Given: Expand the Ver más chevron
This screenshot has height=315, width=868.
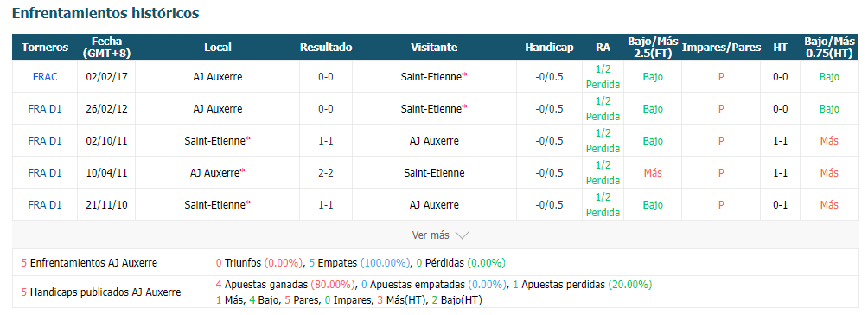Looking at the screenshot, I should [462, 235].
